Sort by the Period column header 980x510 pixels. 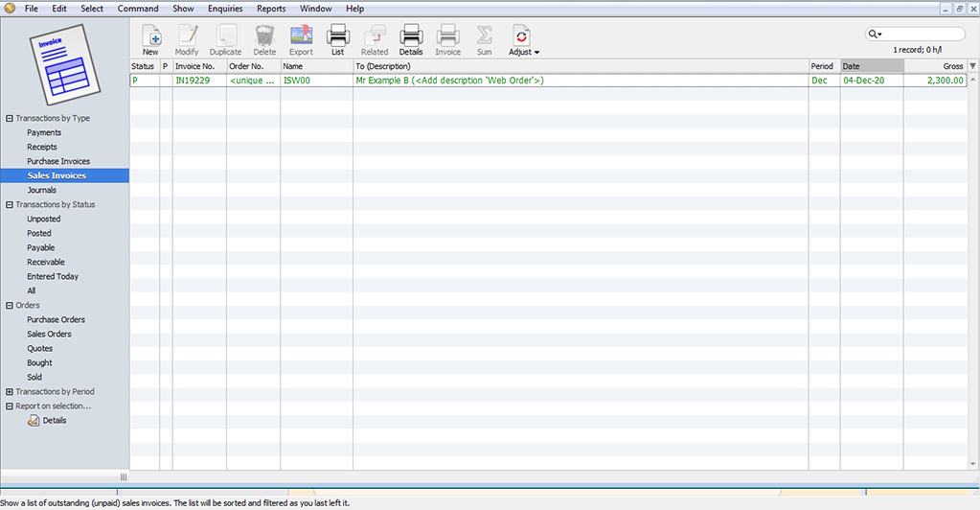click(825, 66)
